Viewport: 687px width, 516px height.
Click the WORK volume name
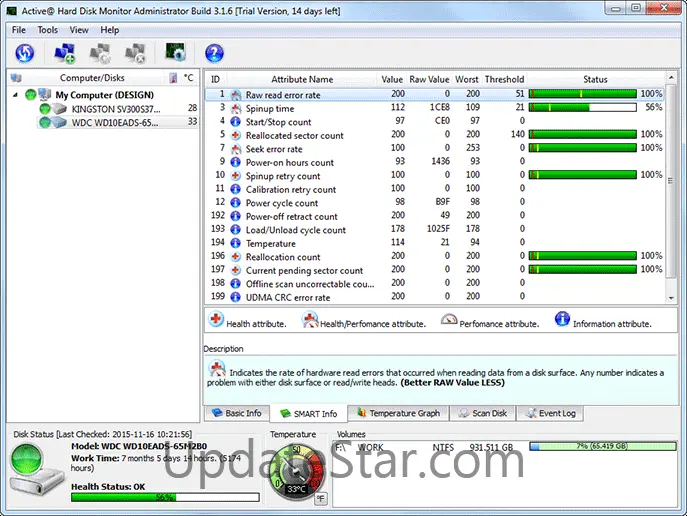click(371, 447)
